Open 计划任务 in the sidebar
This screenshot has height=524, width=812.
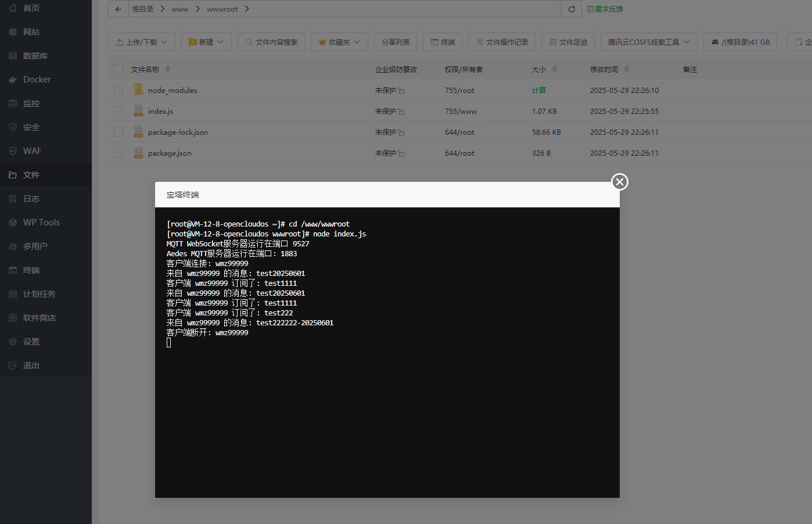click(x=39, y=294)
